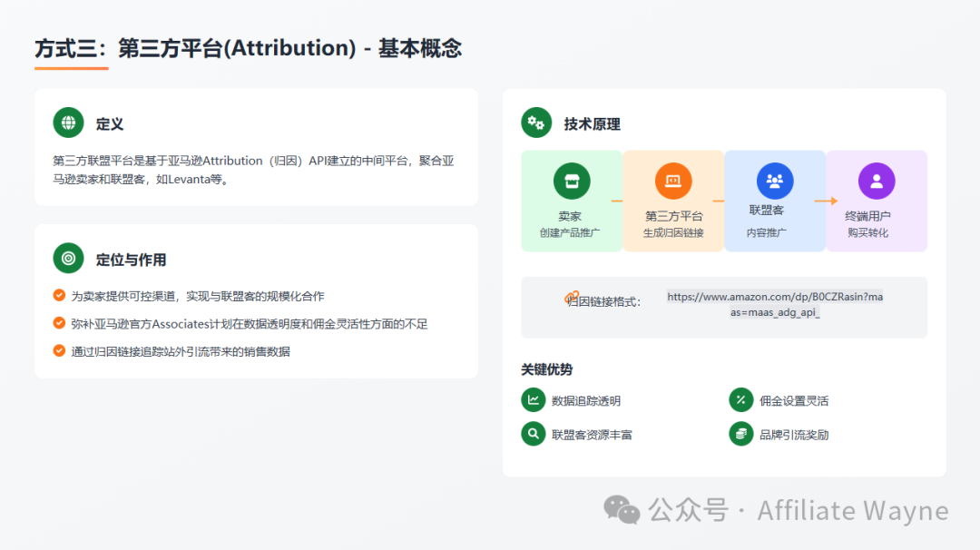Click the 品牌引流奖励 text

tap(794, 435)
